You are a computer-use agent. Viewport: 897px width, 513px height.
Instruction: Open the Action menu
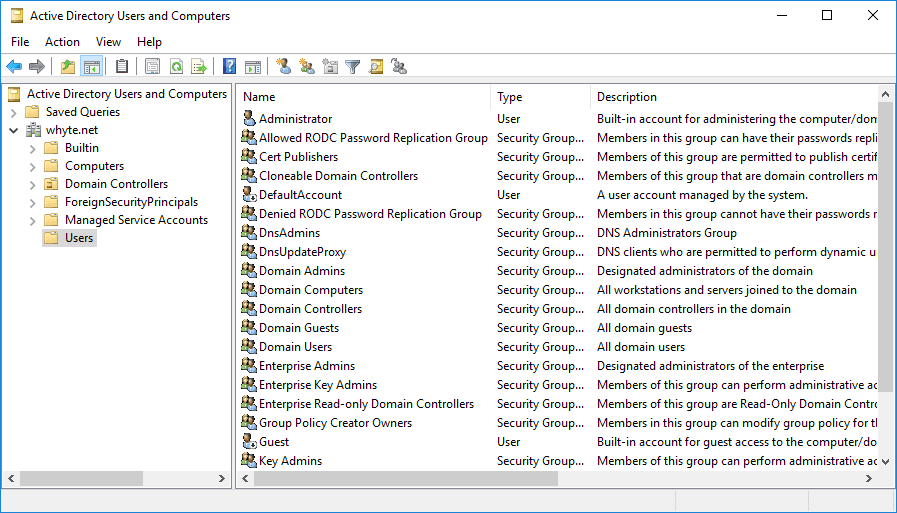coord(62,42)
